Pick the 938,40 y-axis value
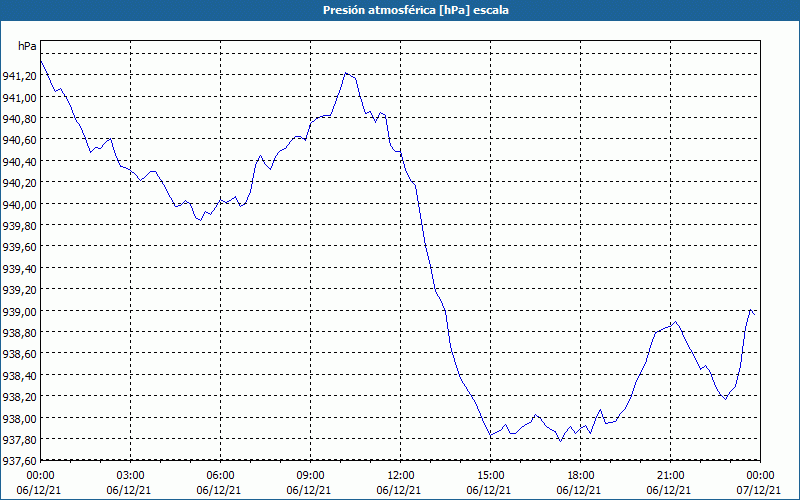This screenshot has width=800, height=500. [19, 375]
